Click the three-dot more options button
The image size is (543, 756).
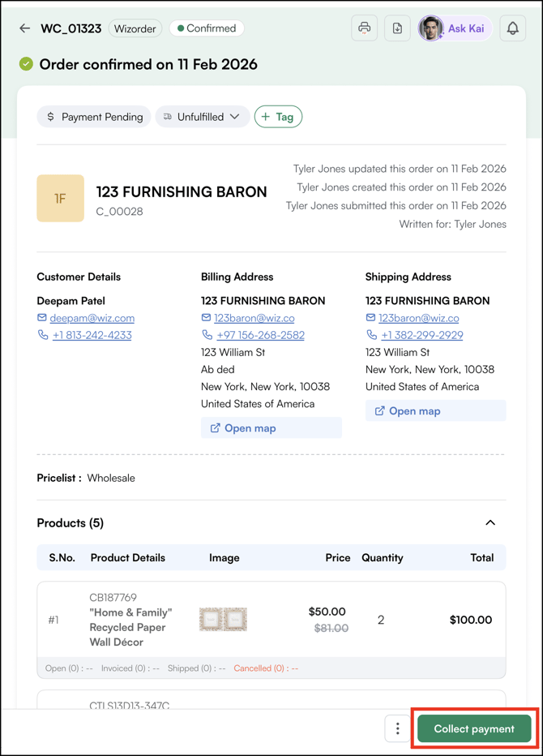click(397, 728)
